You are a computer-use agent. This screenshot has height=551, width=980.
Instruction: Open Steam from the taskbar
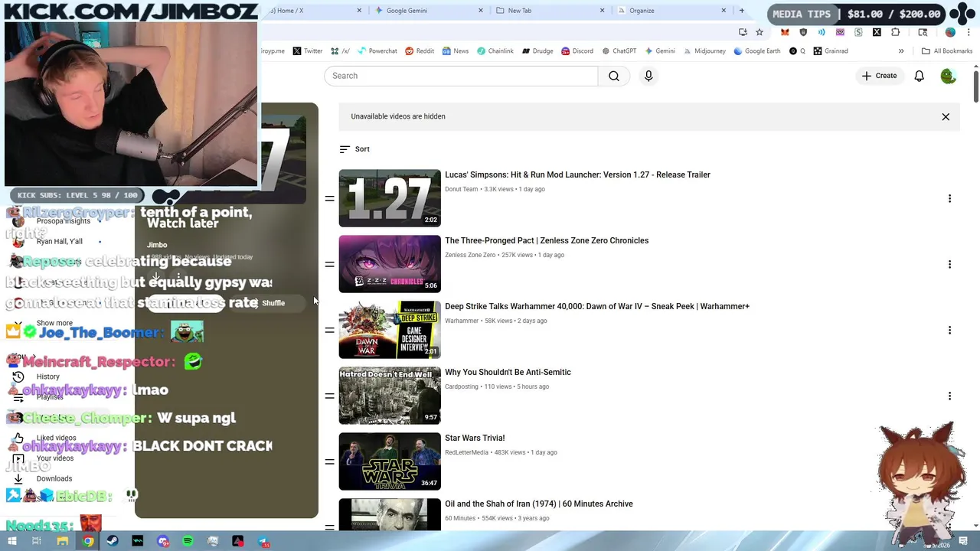pos(113,541)
